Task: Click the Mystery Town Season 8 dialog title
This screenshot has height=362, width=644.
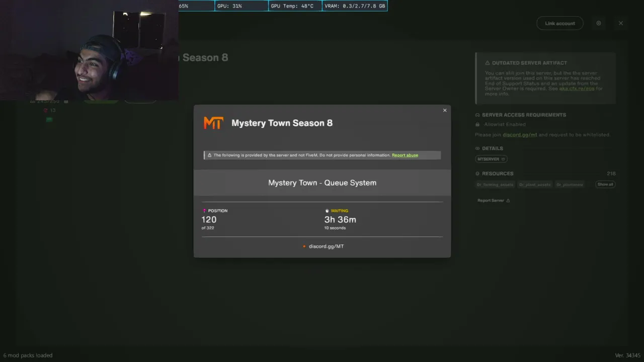Action: (x=282, y=123)
